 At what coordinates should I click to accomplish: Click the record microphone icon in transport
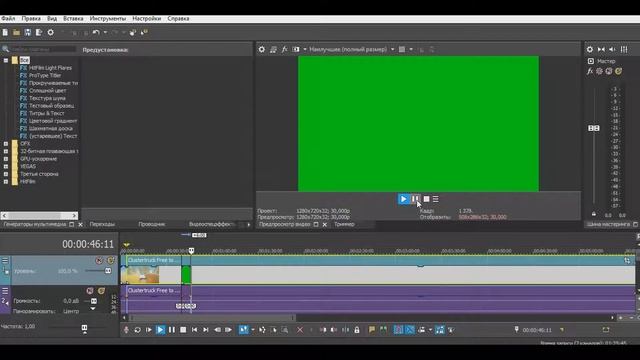click(126, 330)
